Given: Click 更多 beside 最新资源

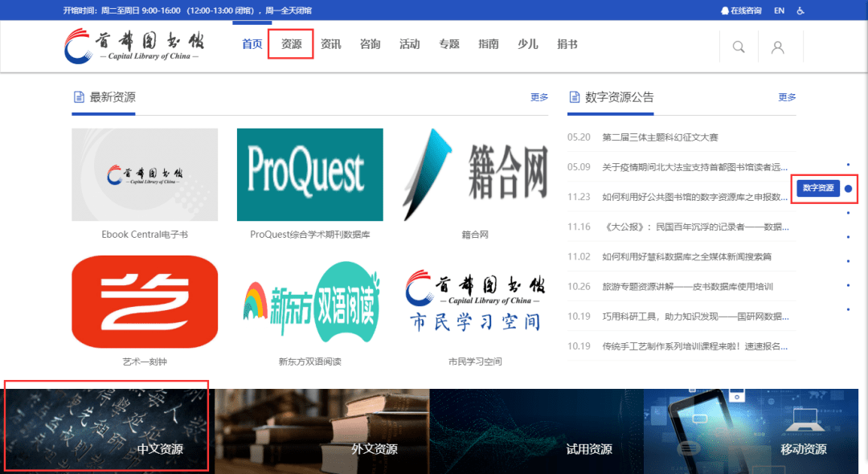Looking at the screenshot, I should [x=539, y=97].
